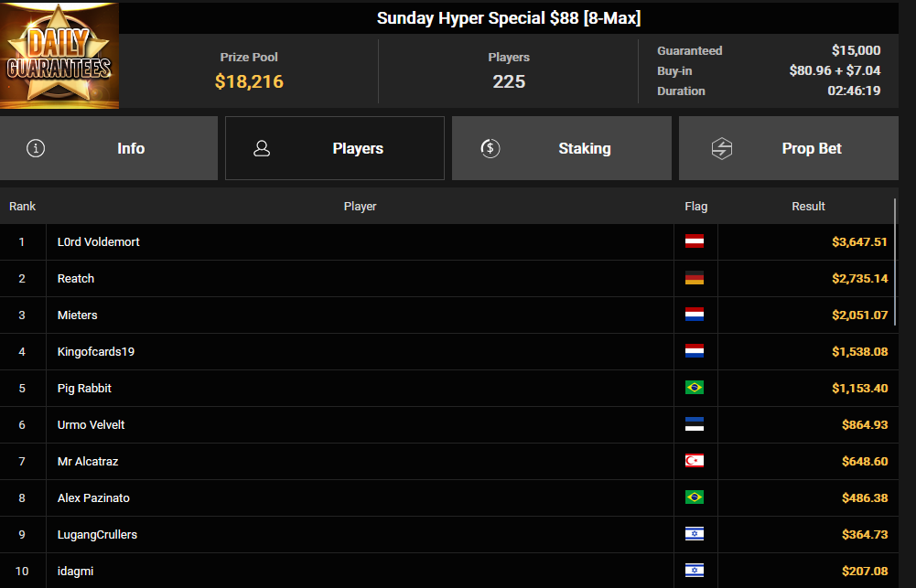Click Brazil flag next to Pig Rabbit

tap(695, 388)
